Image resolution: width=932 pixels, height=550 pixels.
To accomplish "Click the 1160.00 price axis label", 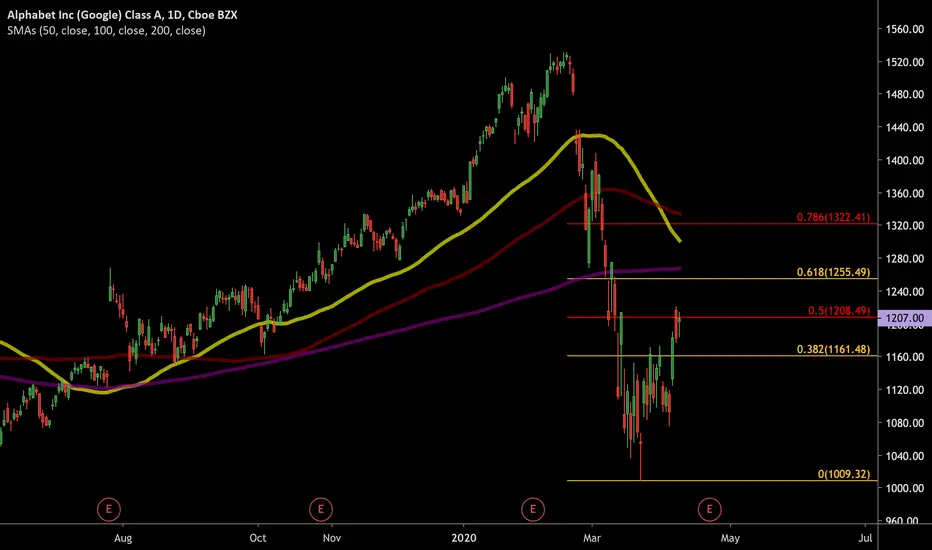I will [905, 357].
